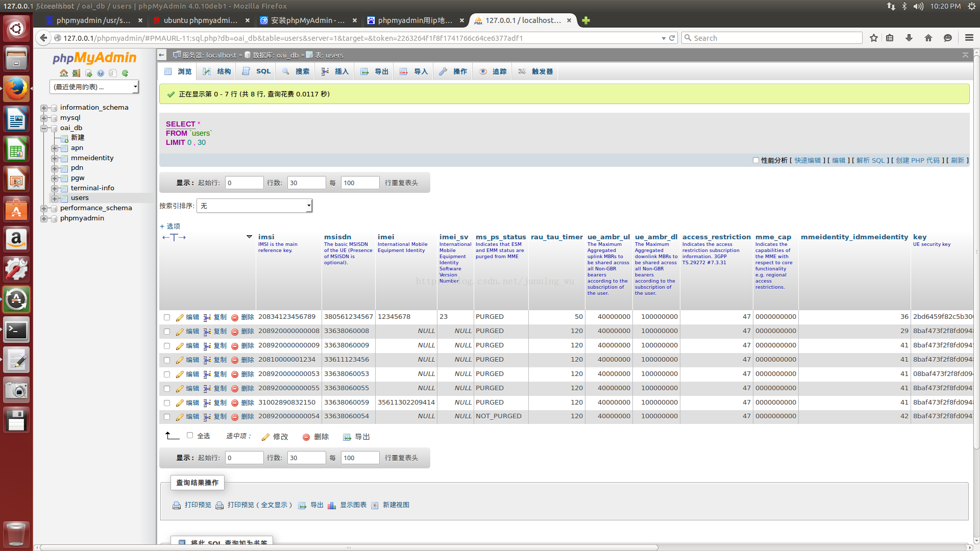Open the sort by index (按索引排序) dropdown
The image size is (980, 551).
pyautogui.click(x=254, y=206)
